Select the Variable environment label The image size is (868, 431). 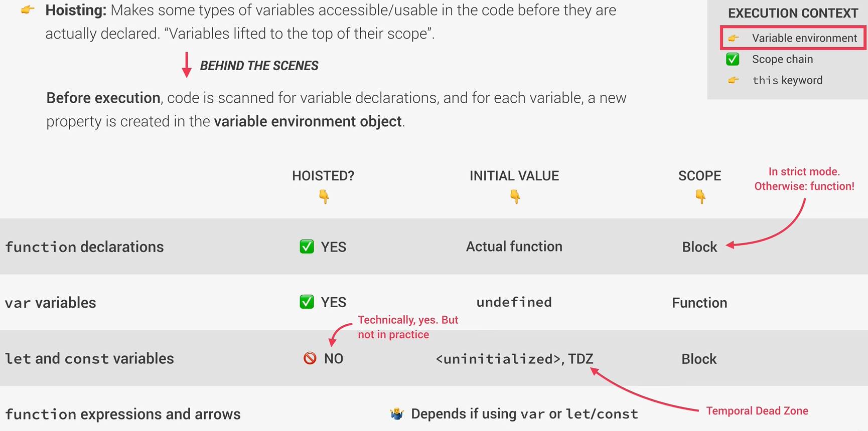click(x=804, y=38)
